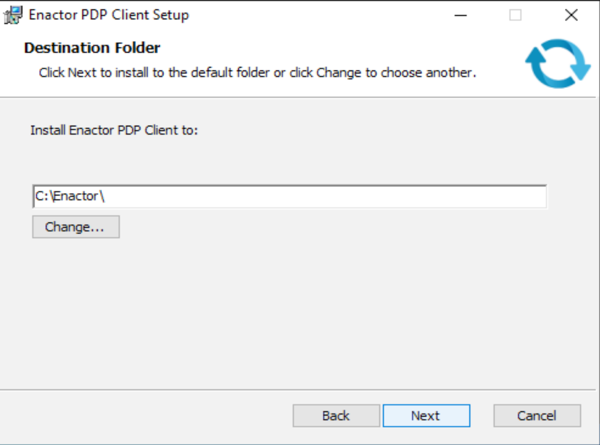
Task: Click the "Destination Folder" heading
Action: tap(92, 48)
